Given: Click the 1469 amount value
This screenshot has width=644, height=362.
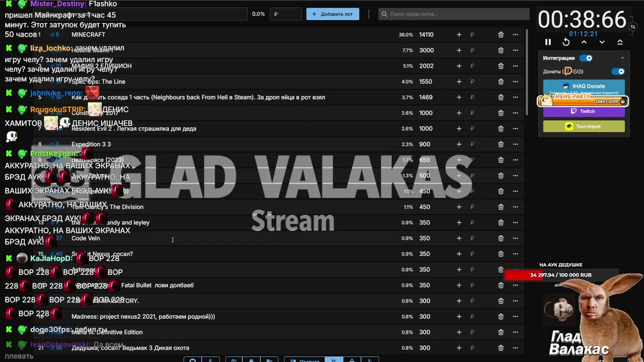Looking at the screenshot, I should tap(426, 98).
